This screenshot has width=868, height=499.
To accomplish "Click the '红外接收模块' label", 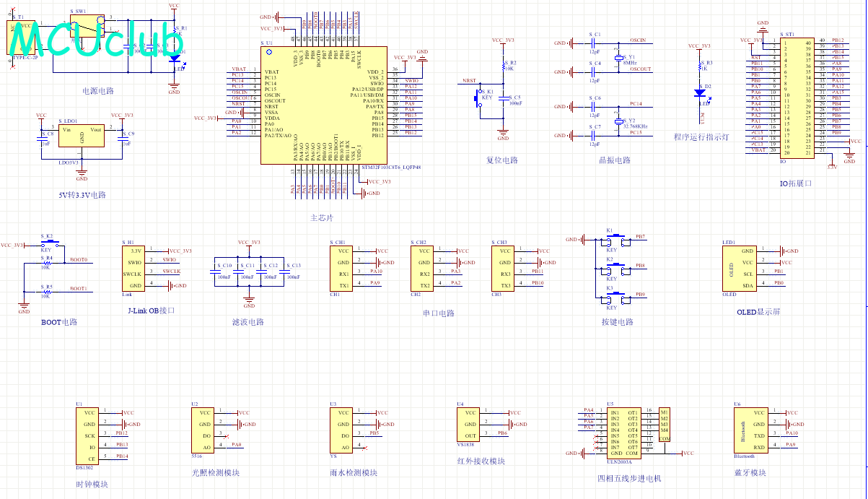I will [x=481, y=461].
